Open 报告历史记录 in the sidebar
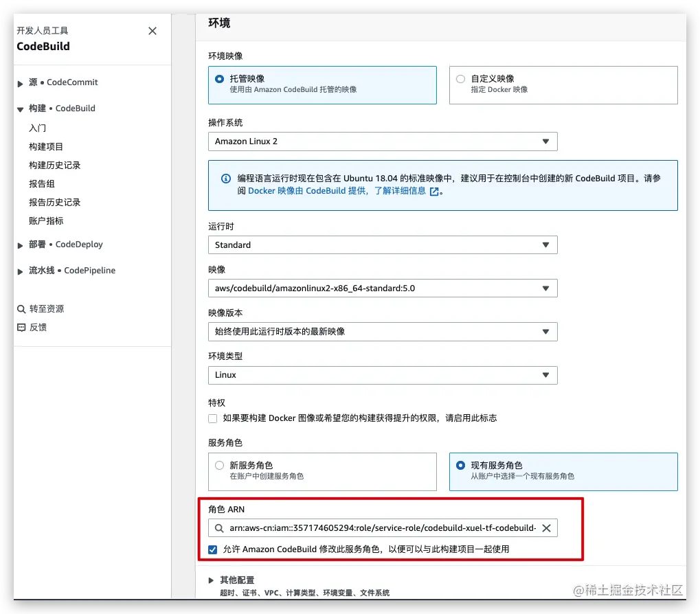Image resolution: width=700 pixels, height=614 pixels. (54, 202)
